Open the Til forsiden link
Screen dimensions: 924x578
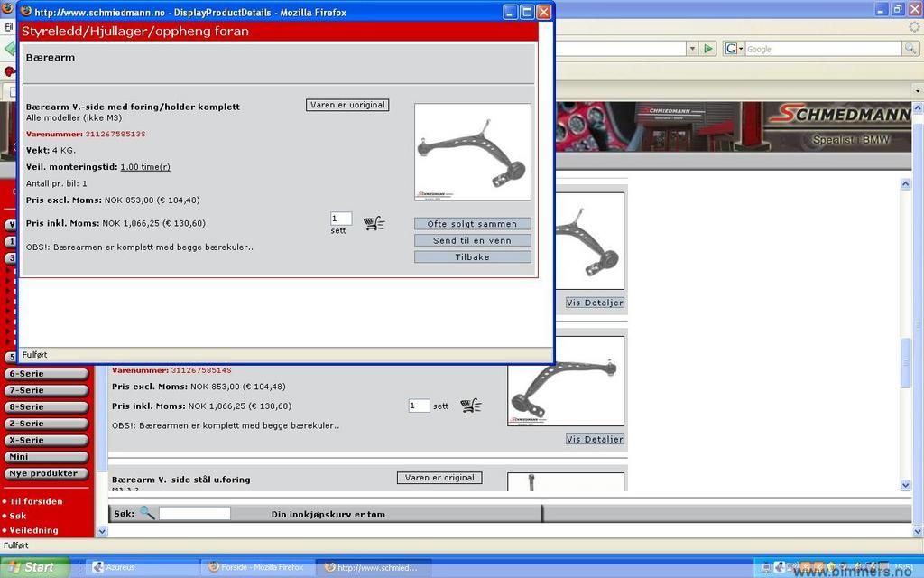(x=36, y=501)
